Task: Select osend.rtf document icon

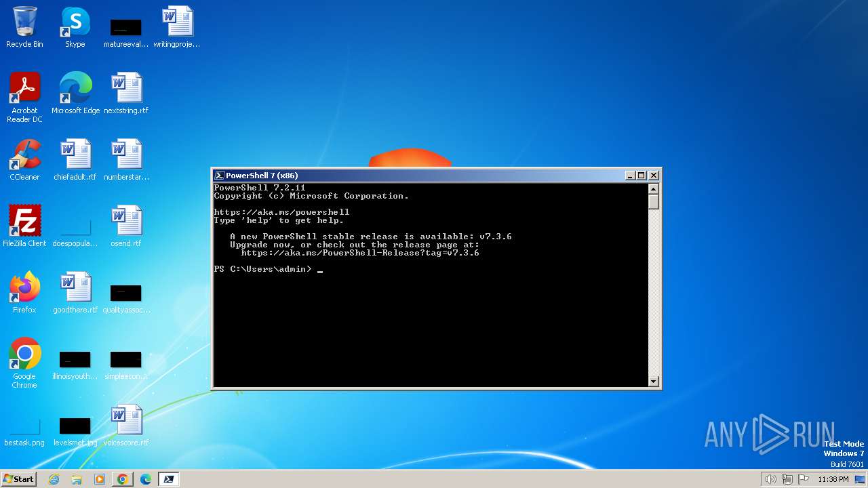Action: point(126,226)
